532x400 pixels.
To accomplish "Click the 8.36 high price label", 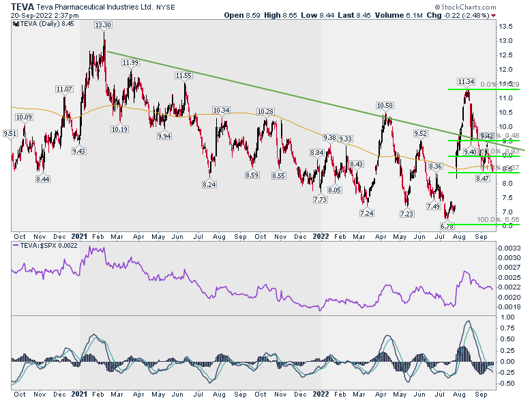I will (x=435, y=167).
